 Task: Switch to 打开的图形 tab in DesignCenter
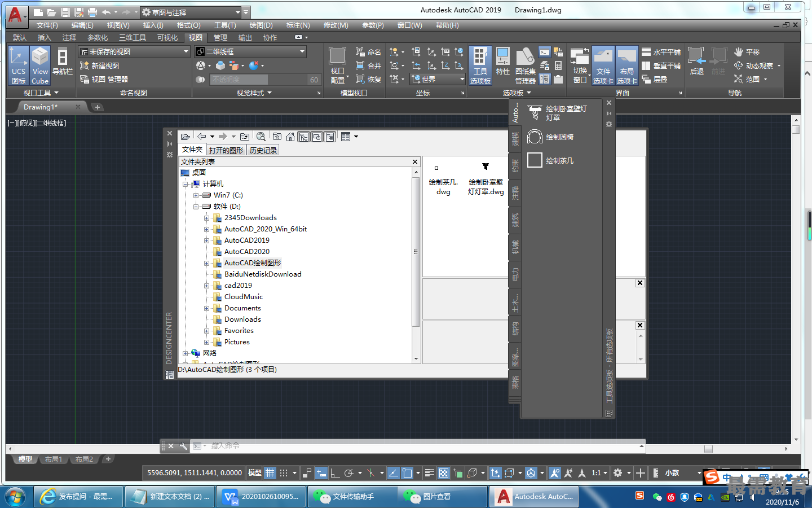click(226, 150)
